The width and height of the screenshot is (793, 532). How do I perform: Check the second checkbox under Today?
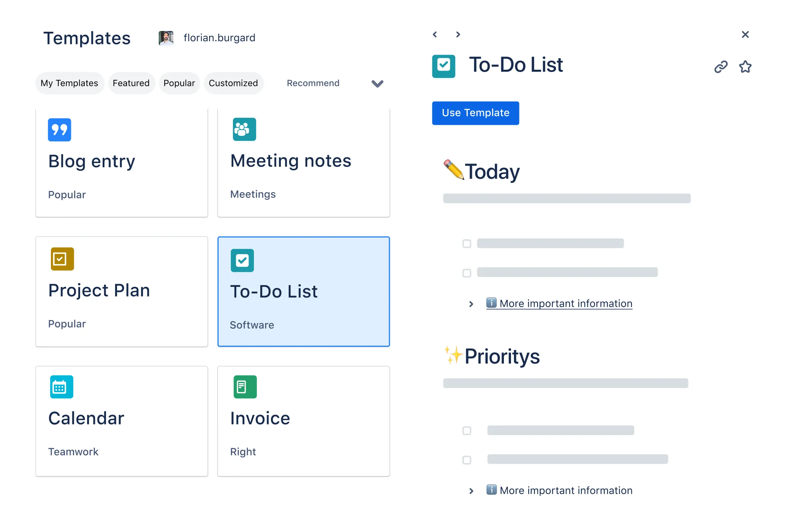(x=467, y=273)
